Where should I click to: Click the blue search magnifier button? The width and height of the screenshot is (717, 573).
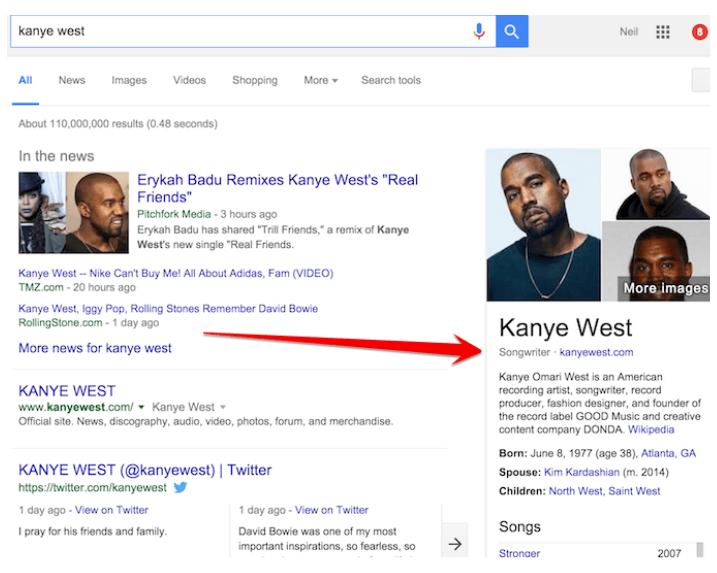tap(512, 31)
